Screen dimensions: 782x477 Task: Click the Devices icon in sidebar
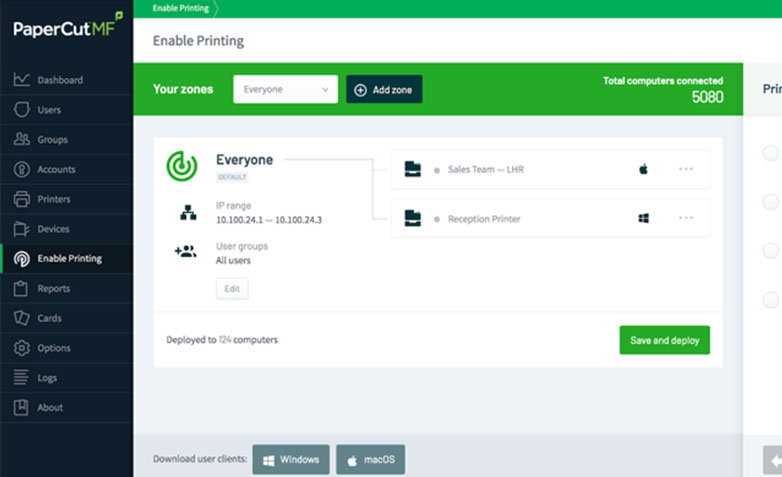pos(21,229)
